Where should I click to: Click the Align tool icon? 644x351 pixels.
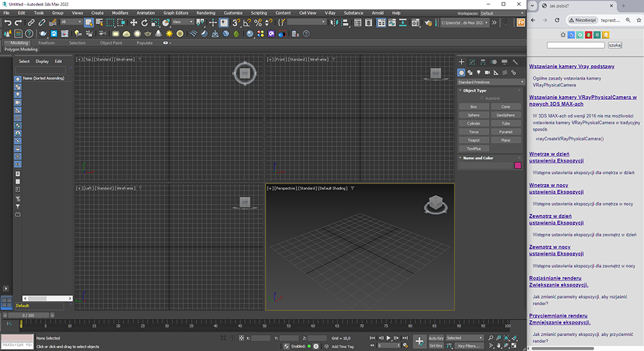345,23
